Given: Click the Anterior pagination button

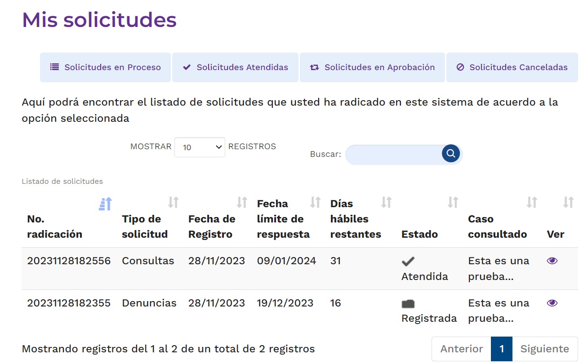Looking at the screenshot, I should (461, 349).
